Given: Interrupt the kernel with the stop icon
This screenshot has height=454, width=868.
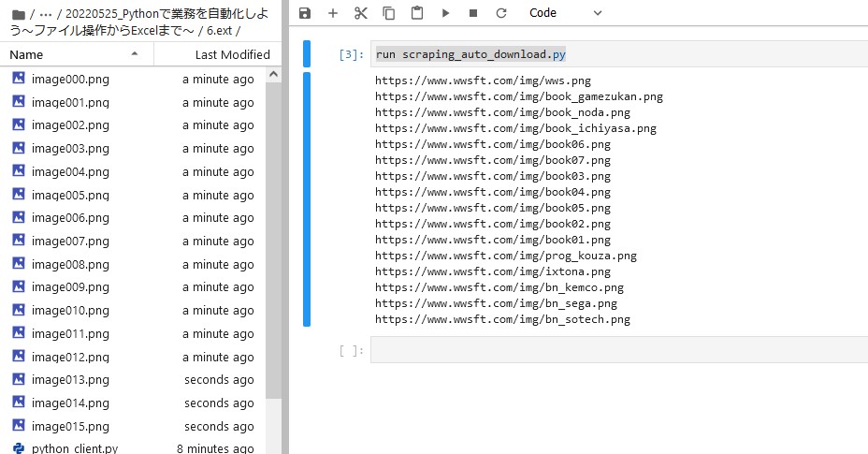Looking at the screenshot, I should 473,13.
